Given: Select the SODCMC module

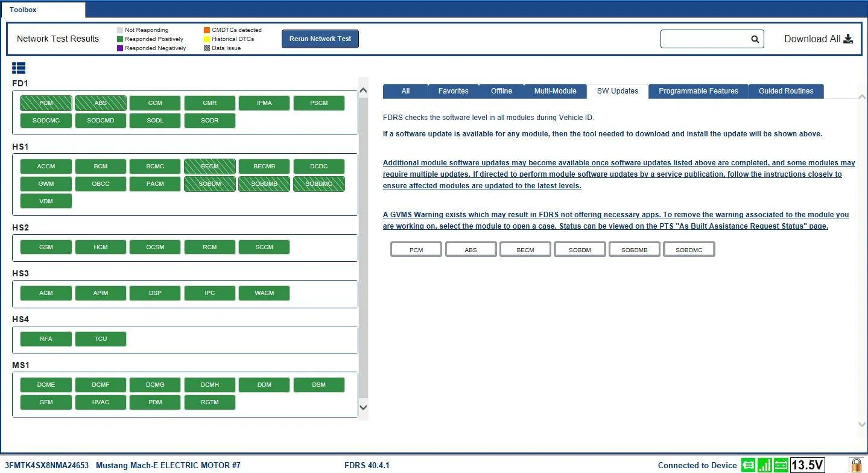Looking at the screenshot, I should click(x=46, y=121).
